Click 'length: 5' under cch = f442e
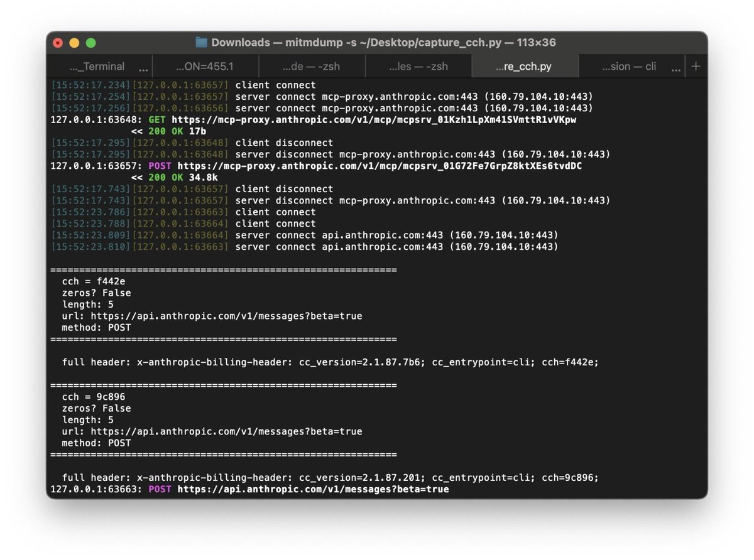 pyautogui.click(x=88, y=304)
